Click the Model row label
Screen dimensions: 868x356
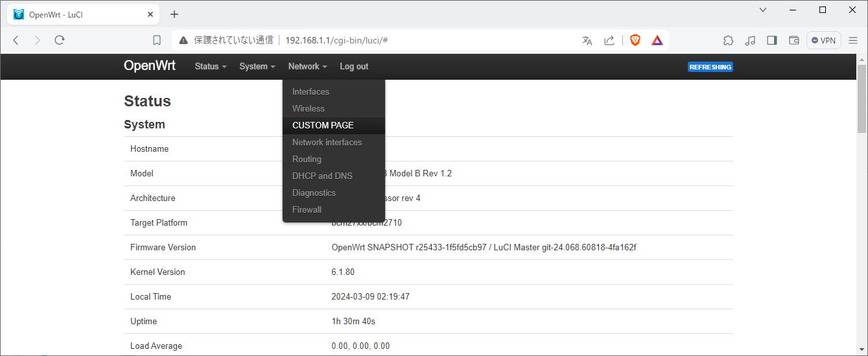pyautogui.click(x=142, y=174)
